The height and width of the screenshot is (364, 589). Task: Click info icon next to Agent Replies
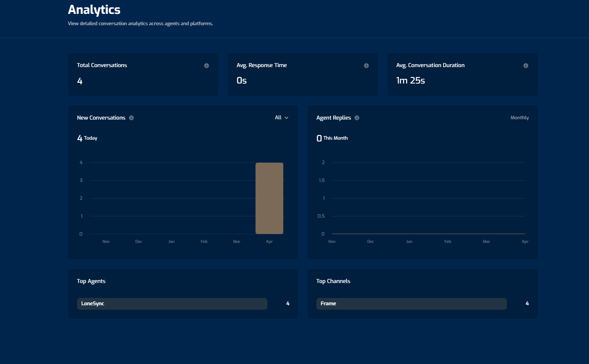click(357, 118)
